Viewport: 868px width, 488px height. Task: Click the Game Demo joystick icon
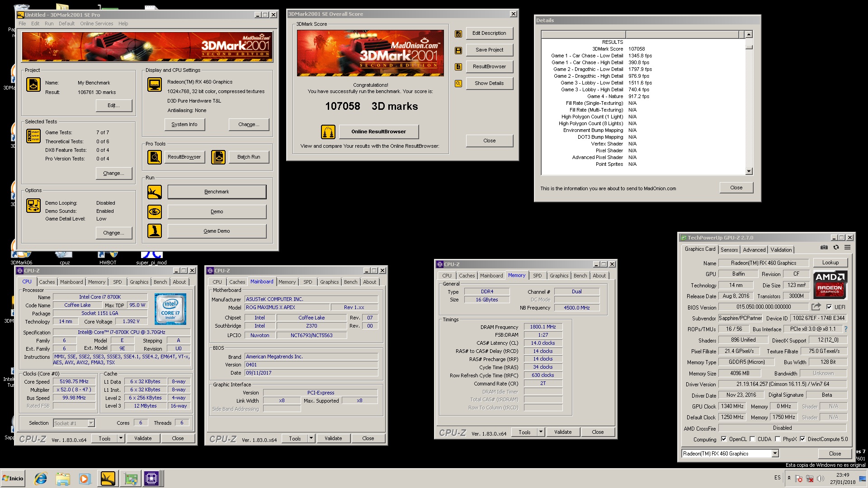coord(155,231)
